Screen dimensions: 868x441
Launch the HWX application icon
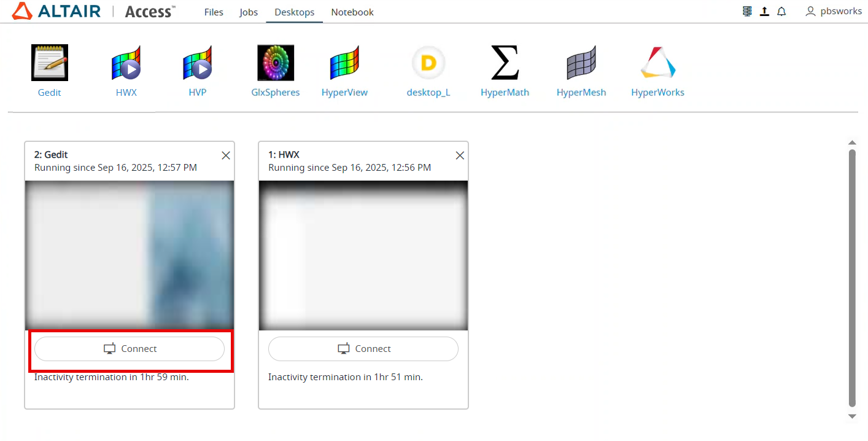click(126, 63)
